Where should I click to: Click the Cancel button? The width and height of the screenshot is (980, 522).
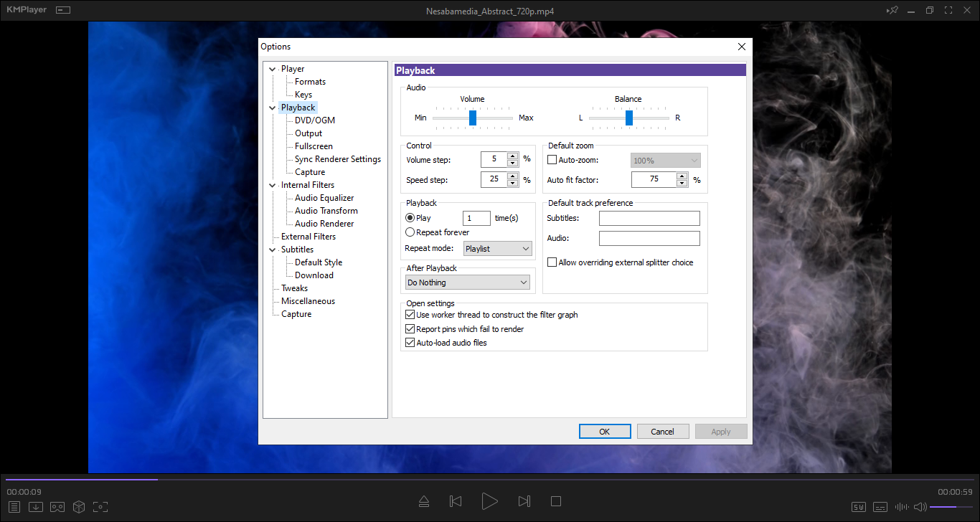click(662, 432)
